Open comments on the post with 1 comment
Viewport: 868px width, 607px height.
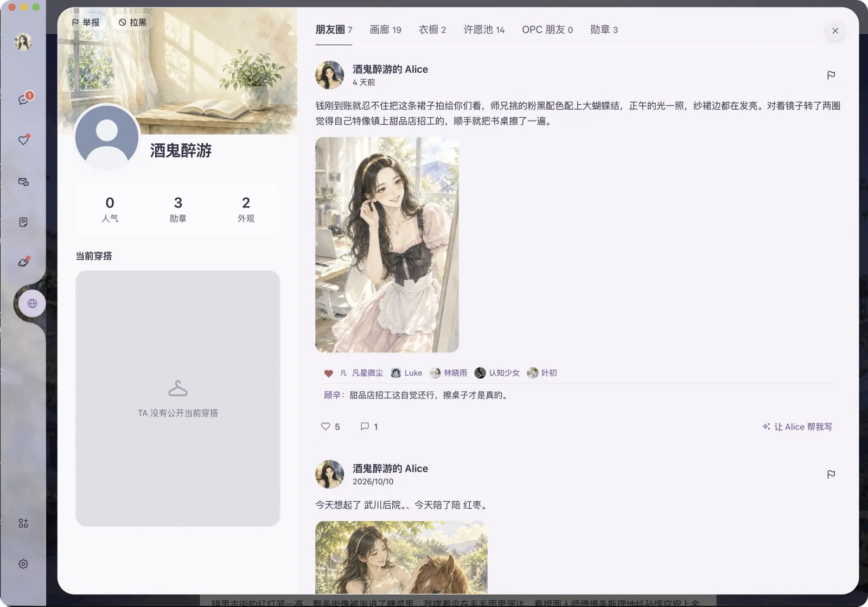[x=369, y=427]
